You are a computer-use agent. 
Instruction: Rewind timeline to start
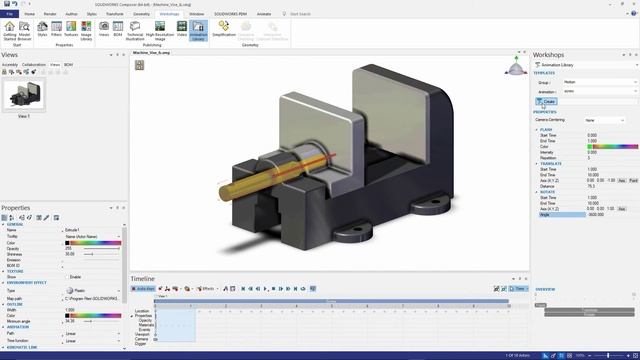pos(243,289)
